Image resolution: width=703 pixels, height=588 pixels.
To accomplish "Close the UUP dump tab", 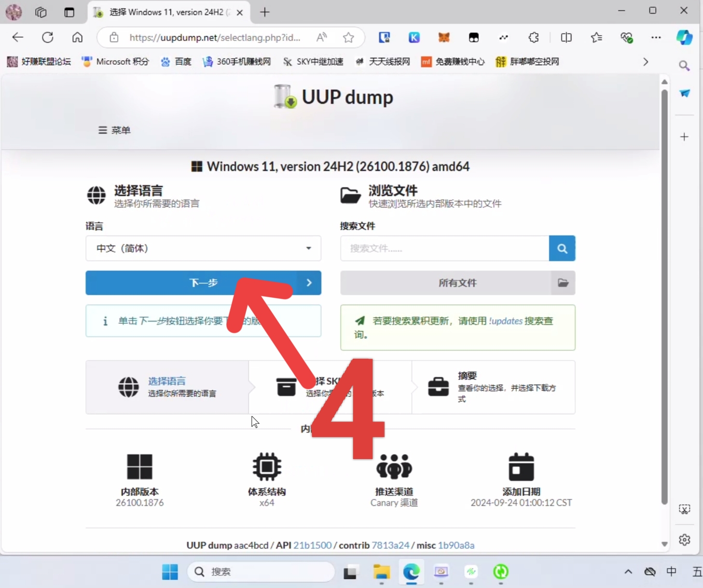I will pos(240,13).
